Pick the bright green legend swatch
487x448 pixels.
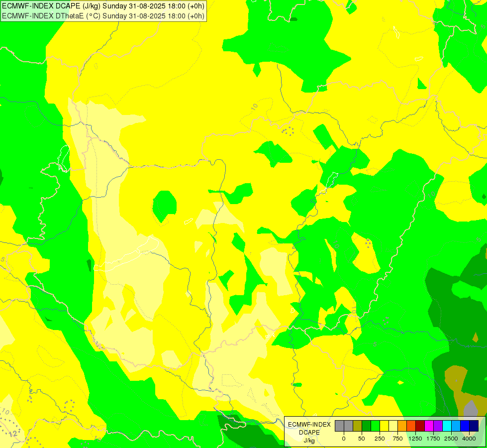coord(376,426)
